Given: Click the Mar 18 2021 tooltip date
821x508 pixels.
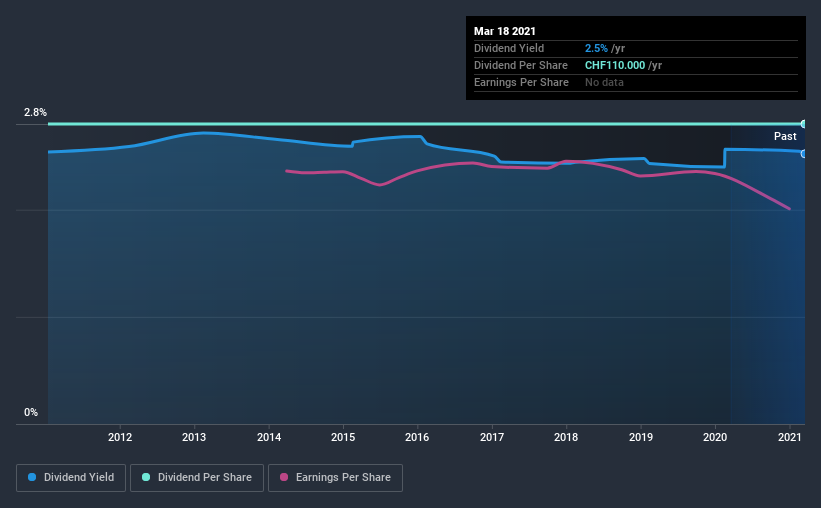Looking at the screenshot, I should [506, 30].
